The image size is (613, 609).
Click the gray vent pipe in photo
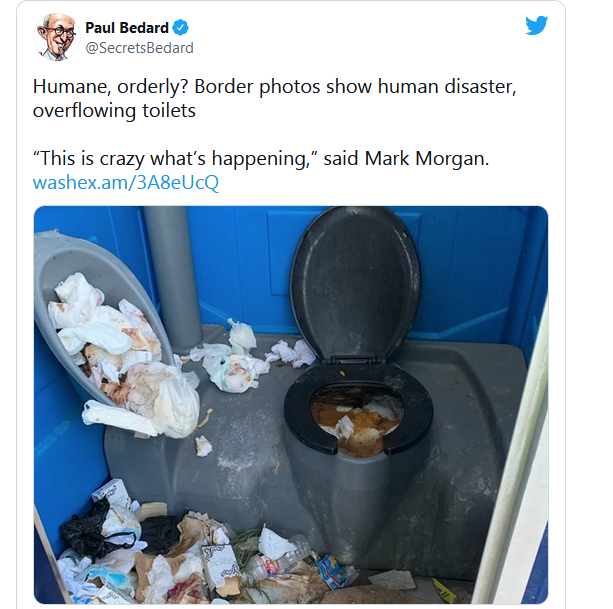(x=172, y=279)
